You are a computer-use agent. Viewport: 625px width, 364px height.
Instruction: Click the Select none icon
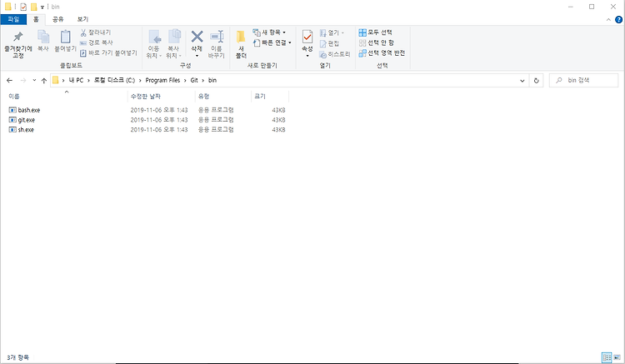click(x=362, y=42)
